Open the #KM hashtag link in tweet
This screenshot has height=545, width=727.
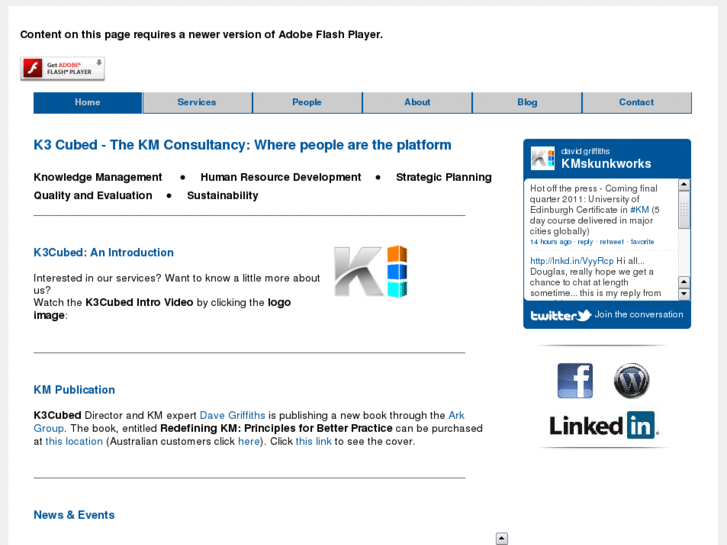click(639, 210)
